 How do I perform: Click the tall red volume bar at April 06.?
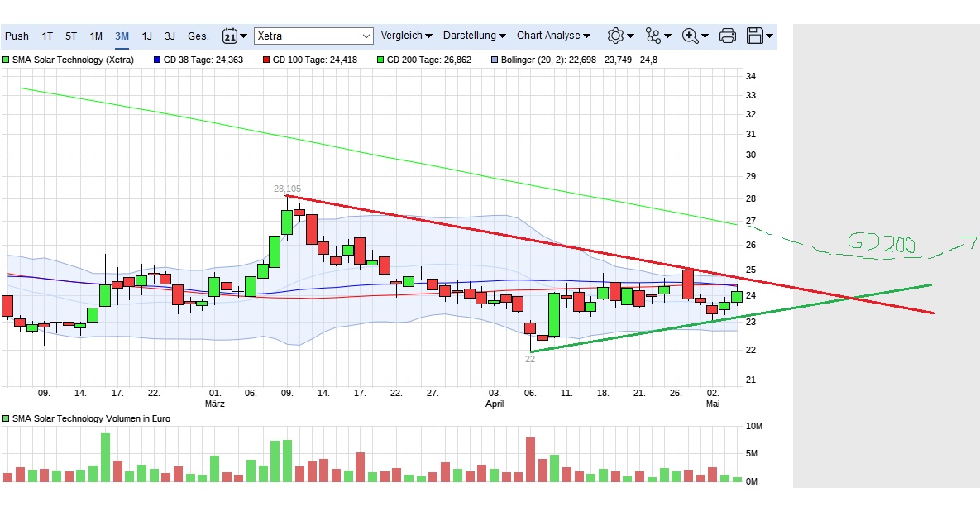531,459
